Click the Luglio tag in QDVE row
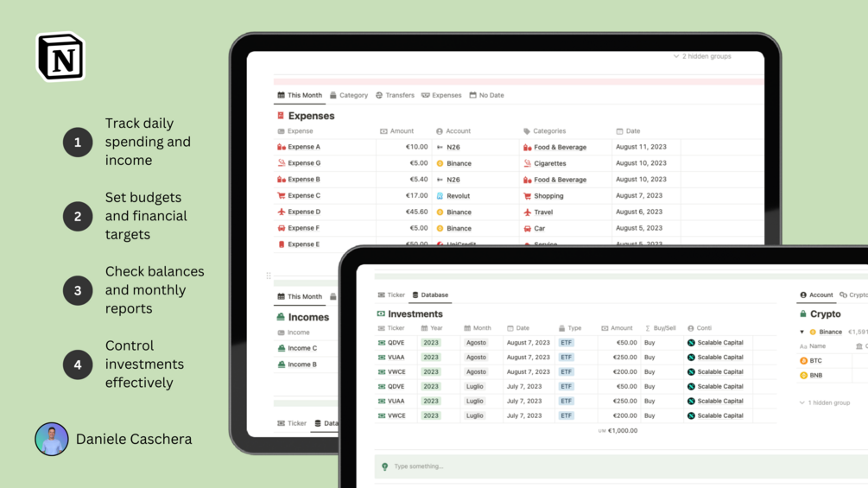The image size is (868, 488). click(x=474, y=387)
